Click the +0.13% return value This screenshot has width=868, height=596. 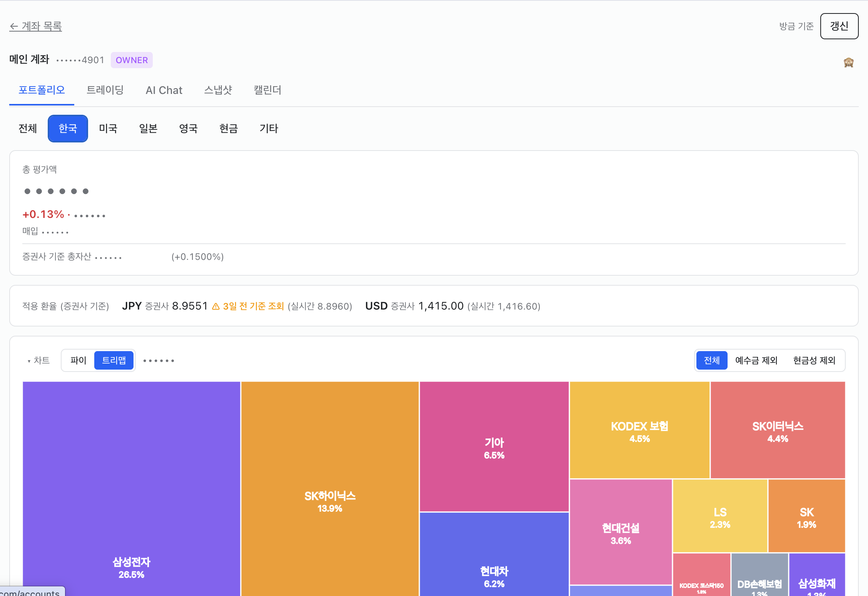[43, 214]
